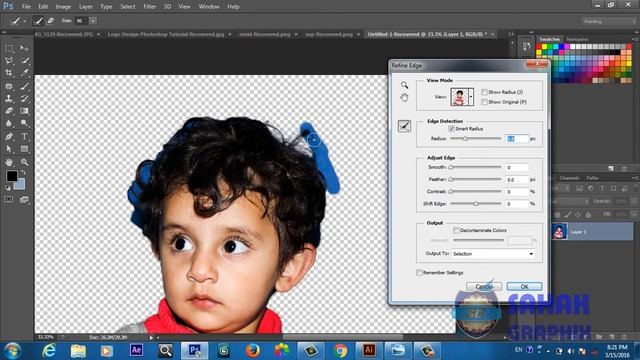Switch to the Paths tab
This screenshot has height=360, width=640.
tap(592, 178)
